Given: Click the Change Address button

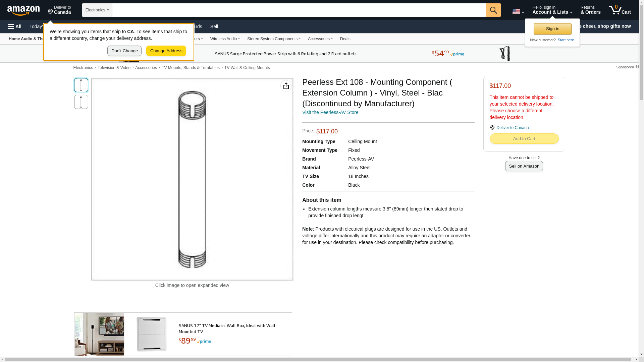Looking at the screenshot, I should click(x=166, y=51).
